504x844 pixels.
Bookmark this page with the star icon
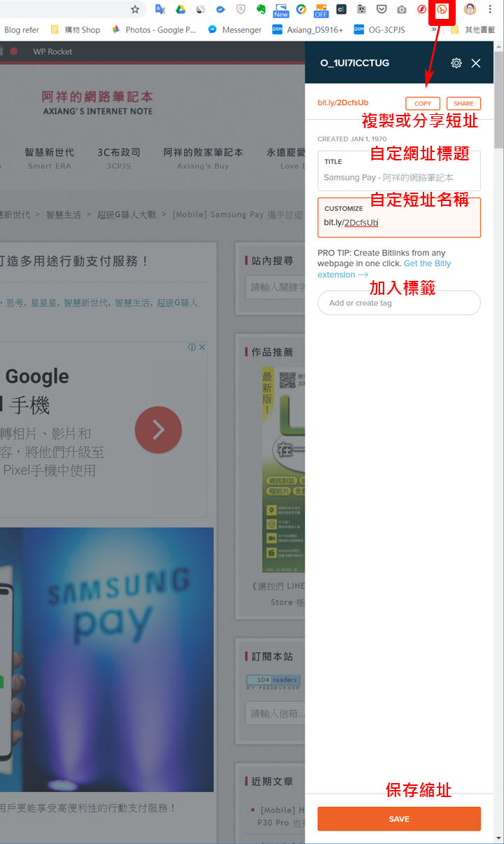[x=135, y=9]
